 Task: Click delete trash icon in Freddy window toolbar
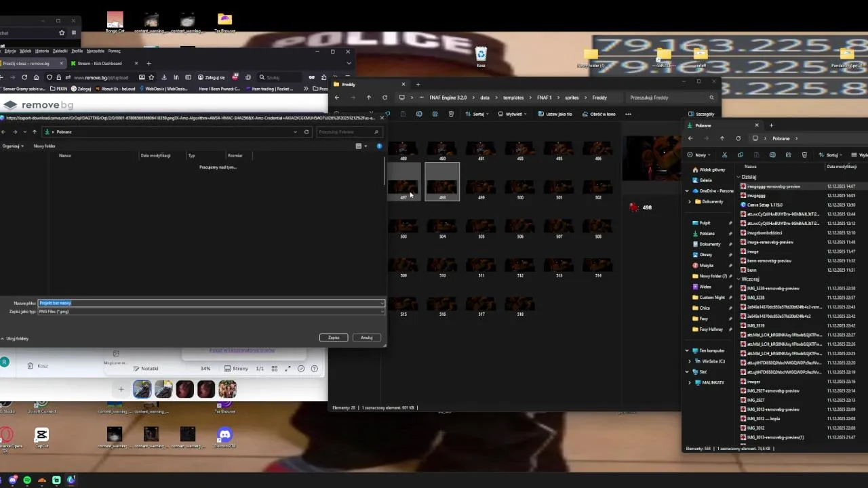coord(451,114)
